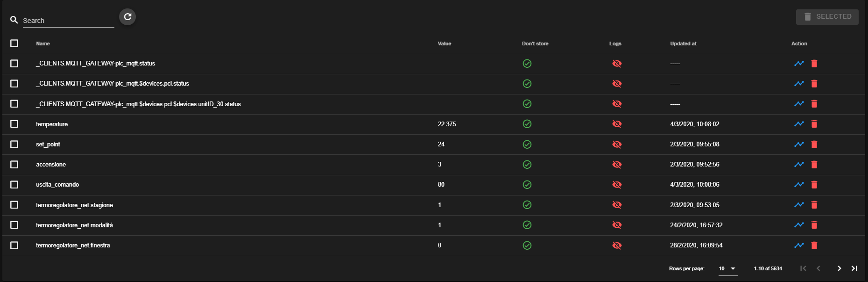Sort by the Name column header
Image resolution: width=868 pixels, height=282 pixels.
tap(43, 43)
